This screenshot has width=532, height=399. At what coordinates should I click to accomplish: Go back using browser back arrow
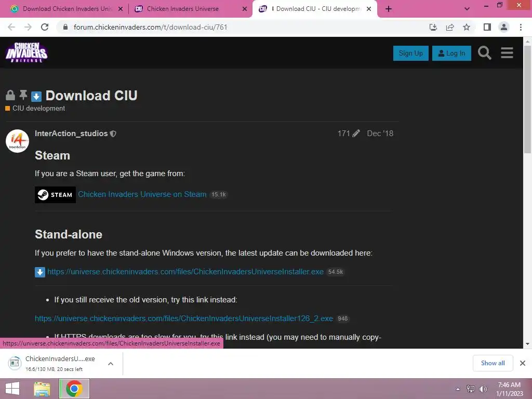[11, 27]
